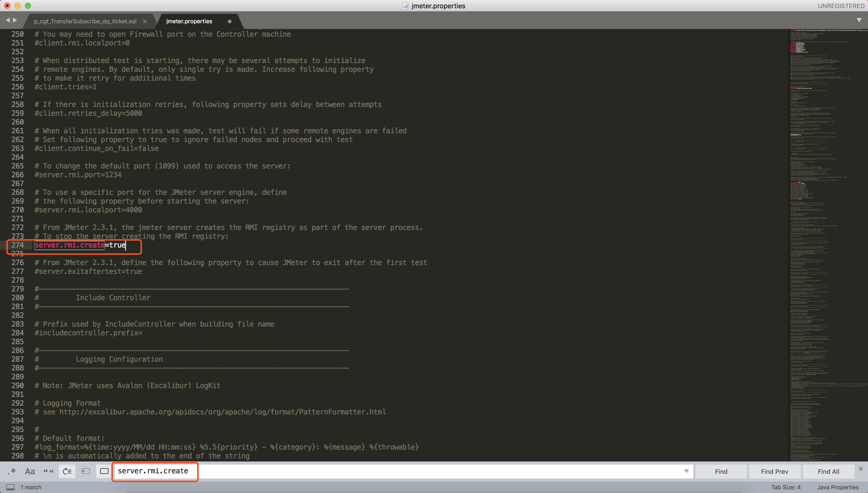Image resolution: width=868 pixels, height=493 pixels.
Task: Close the find panel
Action: (x=861, y=469)
